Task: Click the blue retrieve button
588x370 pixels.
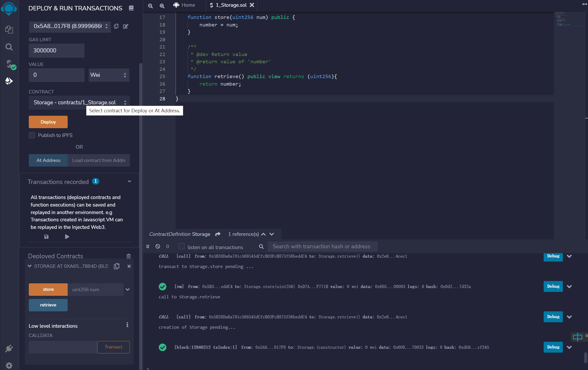Action: (48, 305)
